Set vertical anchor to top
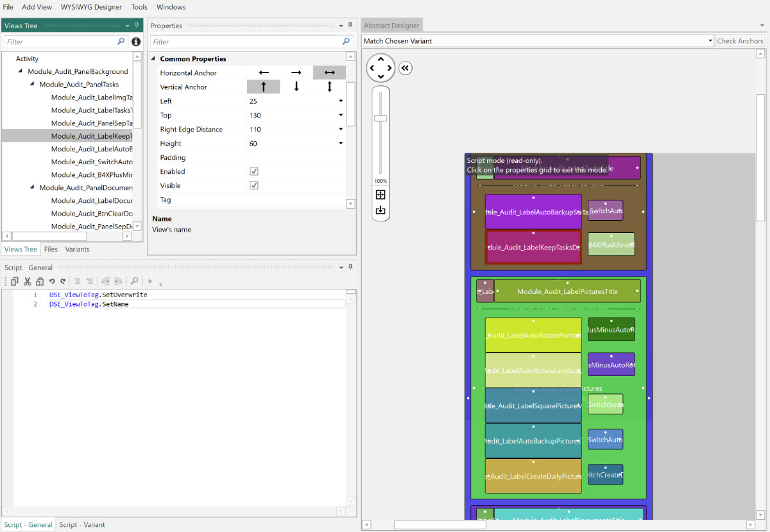 click(x=264, y=87)
